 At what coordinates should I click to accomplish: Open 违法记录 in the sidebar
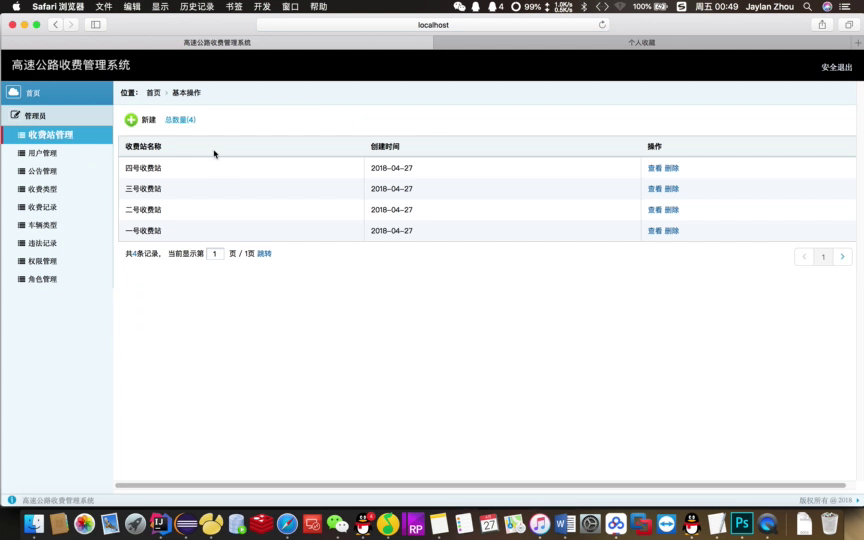coord(42,243)
